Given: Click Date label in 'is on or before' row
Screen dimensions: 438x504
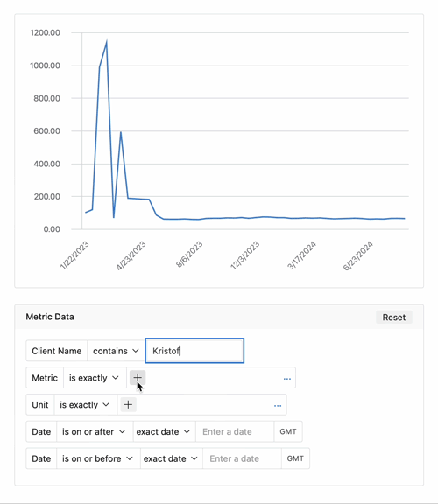Looking at the screenshot, I should pos(41,458).
